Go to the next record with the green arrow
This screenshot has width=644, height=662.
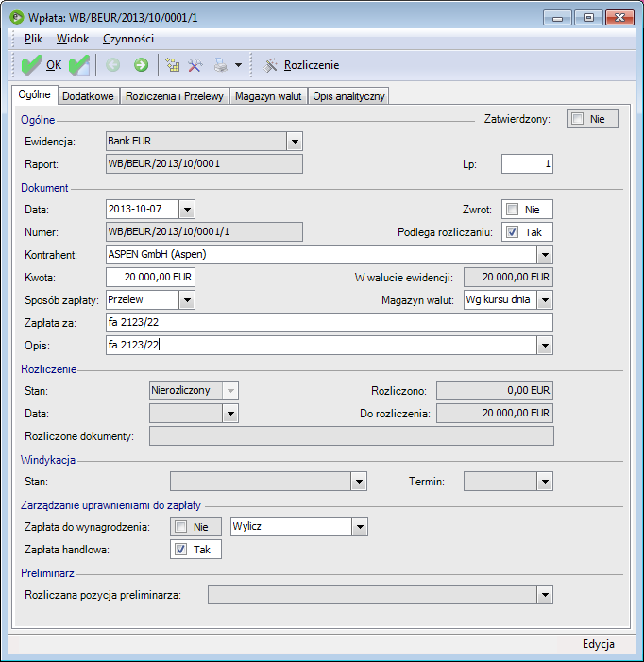(x=141, y=65)
